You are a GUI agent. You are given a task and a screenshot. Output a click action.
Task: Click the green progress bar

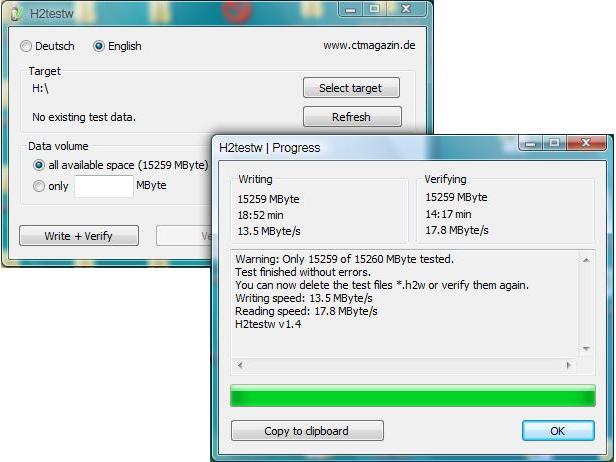tap(413, 396)
